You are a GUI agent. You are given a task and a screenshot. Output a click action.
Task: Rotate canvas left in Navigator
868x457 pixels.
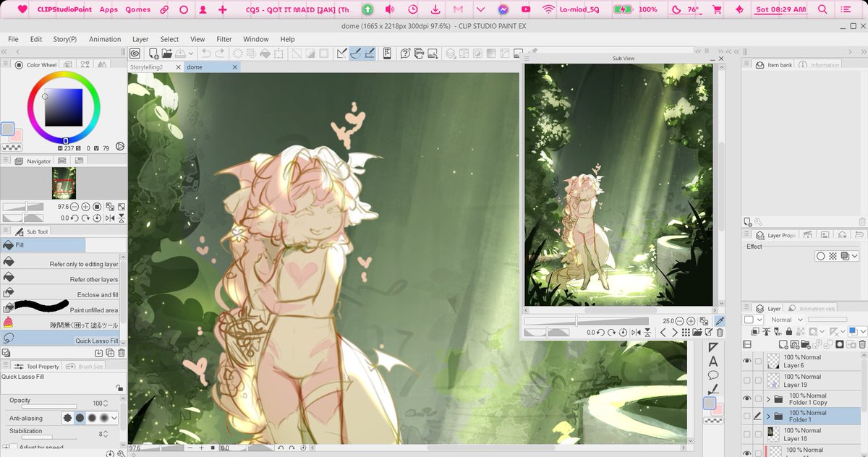75,218
